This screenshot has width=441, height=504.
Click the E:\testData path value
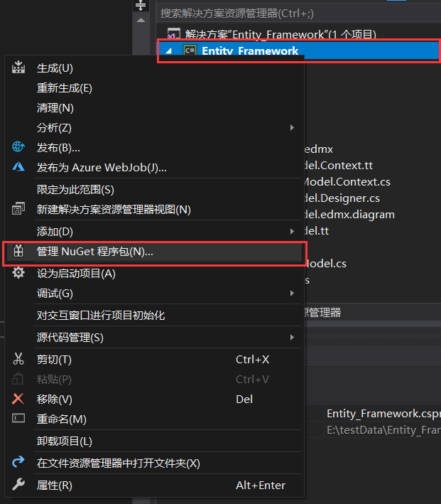(x=383, y=430)
